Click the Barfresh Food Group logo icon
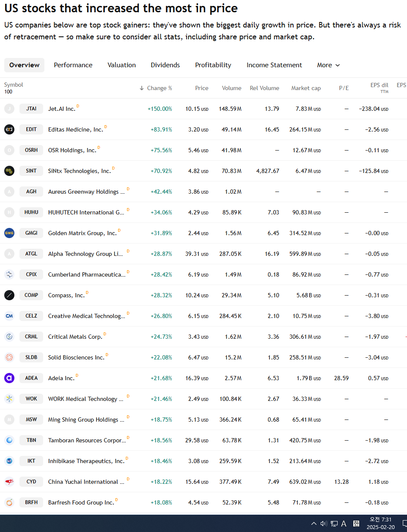407x532 pixels. coord(9,502)
